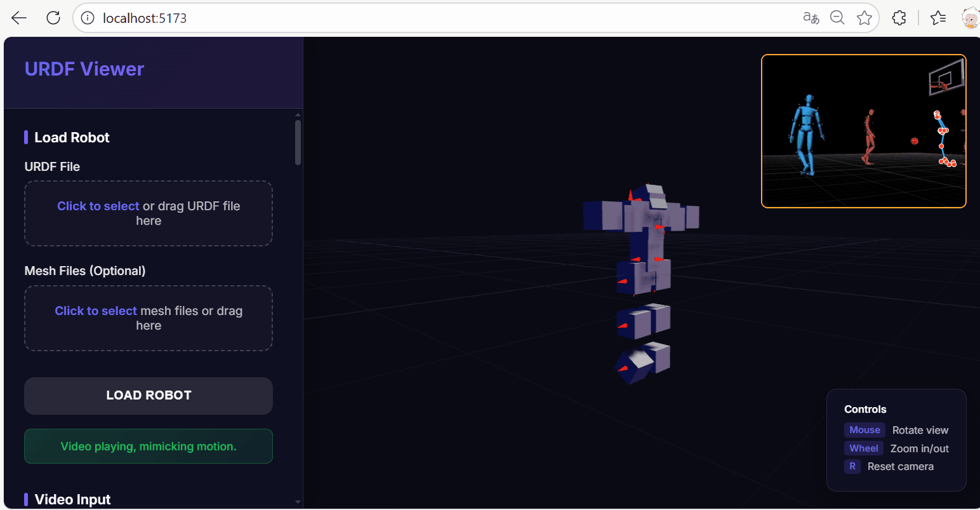The width and height of the screenshot is (980, 510).
Task: Open the browser profile avatar
Action: click(x=970, y=18)
